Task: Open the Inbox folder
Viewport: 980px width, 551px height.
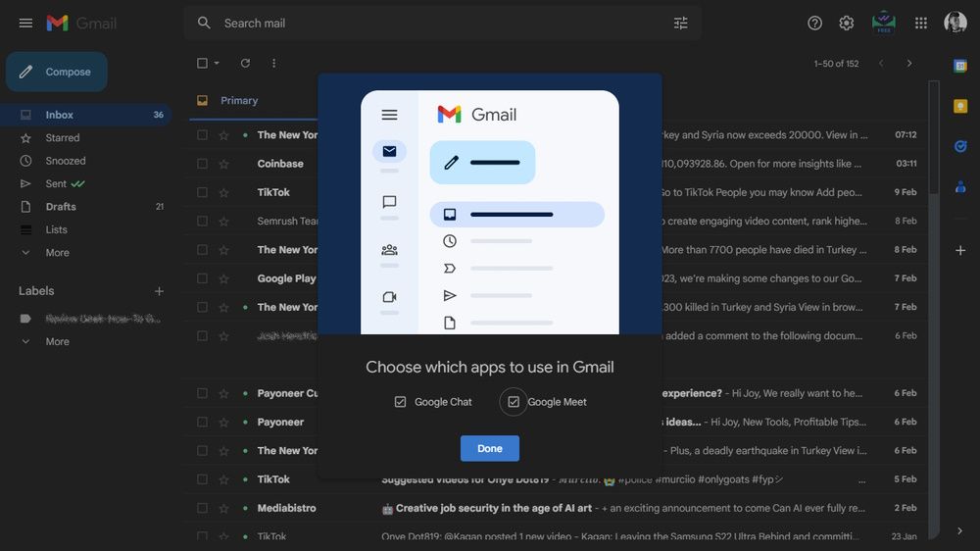Action: point(86,115)
